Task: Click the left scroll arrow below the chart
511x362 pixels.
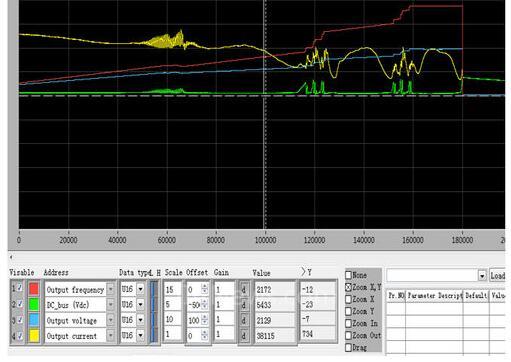Action: point(11,257)
